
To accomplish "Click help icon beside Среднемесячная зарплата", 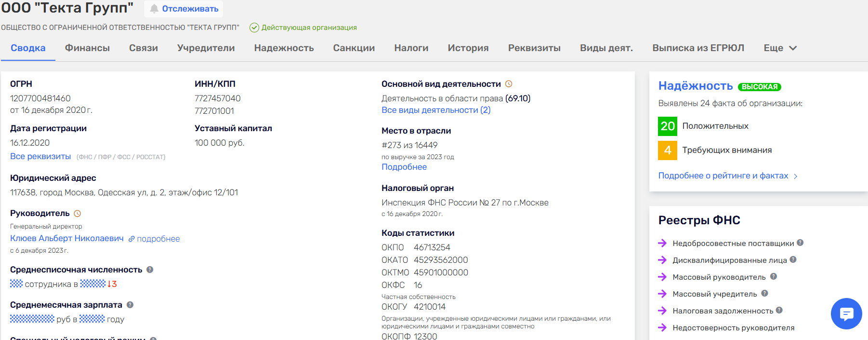I will 130,305.
